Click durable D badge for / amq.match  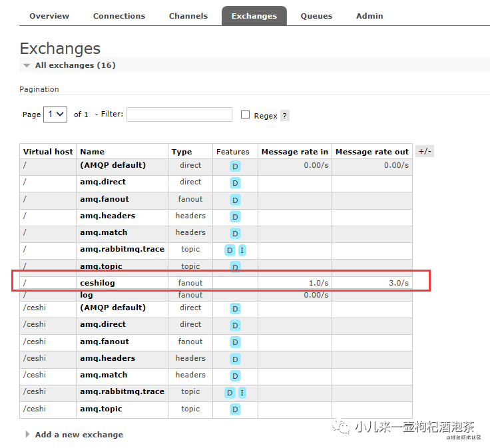click(235, 234)
